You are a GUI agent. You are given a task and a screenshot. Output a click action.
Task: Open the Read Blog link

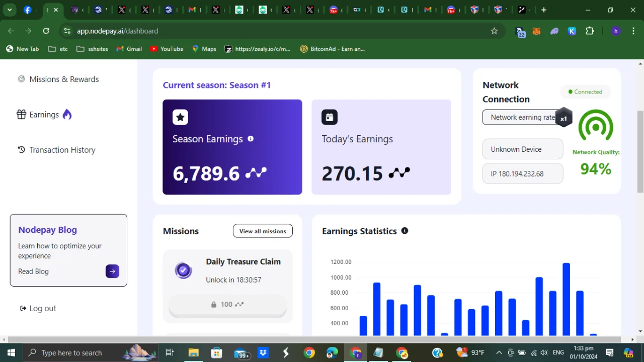pyautogui.click(x=33, y=271)
